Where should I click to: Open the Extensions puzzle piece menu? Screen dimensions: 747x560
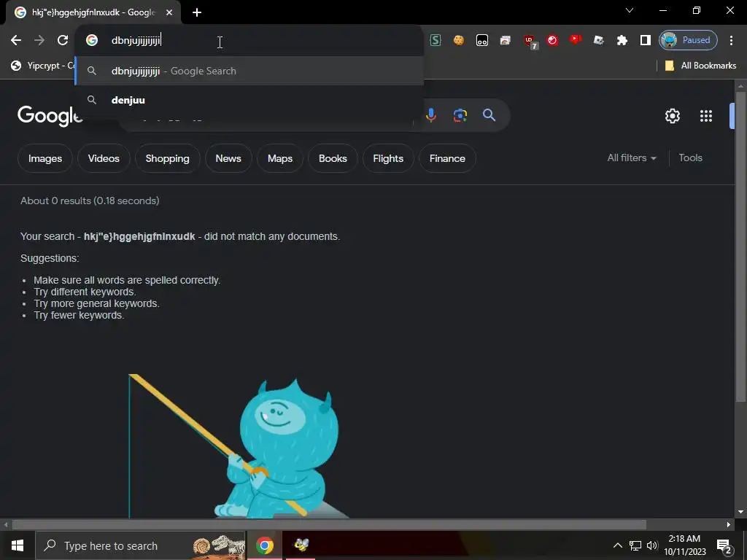coord(622,40)
